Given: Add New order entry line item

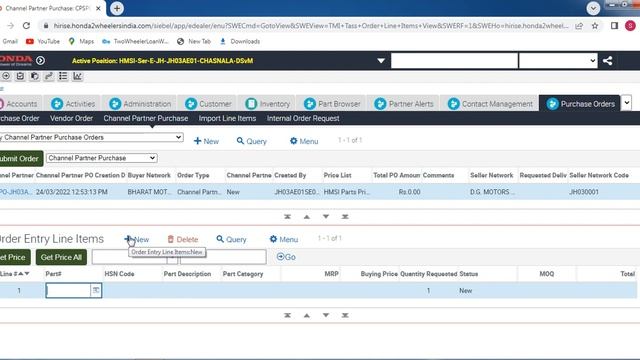Looking at the screenshot, I should pyautogui.click(x=137, y=239).
